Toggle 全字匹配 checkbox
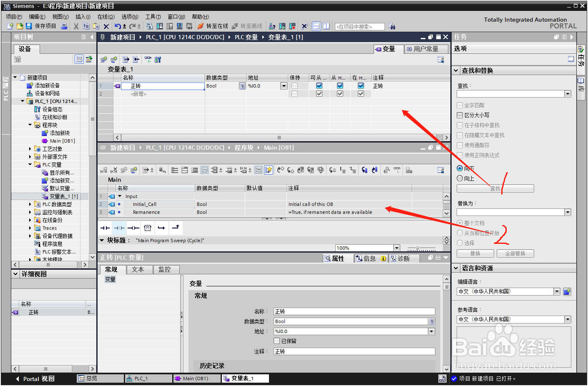 click(x=460, y=105)
